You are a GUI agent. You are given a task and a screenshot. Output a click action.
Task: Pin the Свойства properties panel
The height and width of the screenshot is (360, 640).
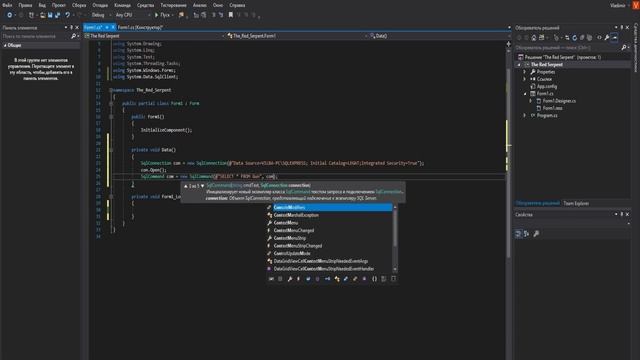(622, 215)
